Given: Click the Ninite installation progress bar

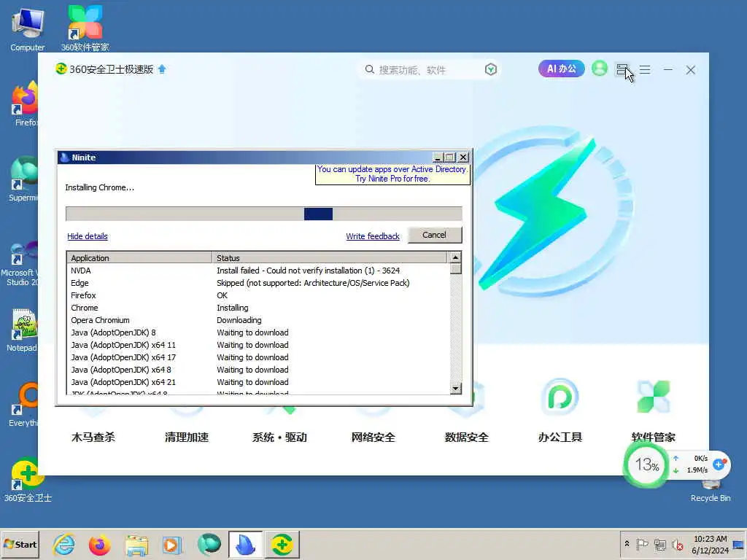Looking at the screenshot, I should [264, 214].
